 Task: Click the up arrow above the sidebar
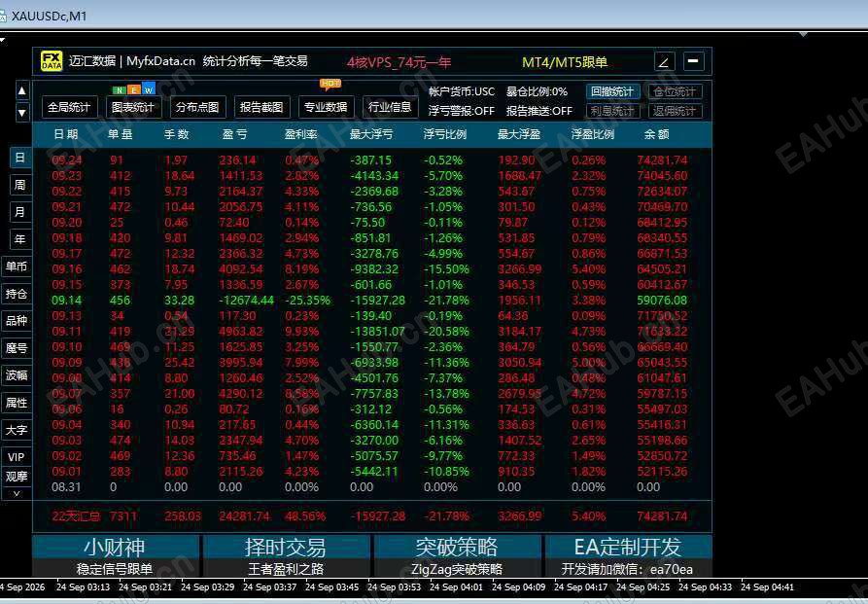pos(21,90)
